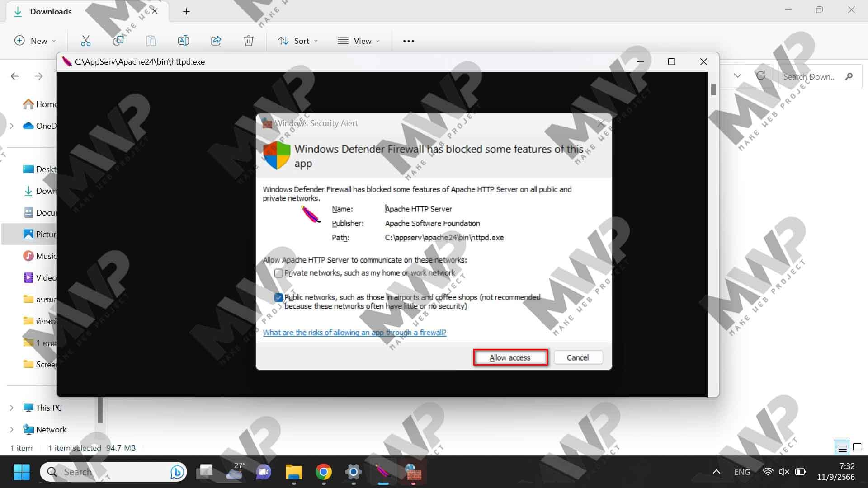Click the Apache feather icon in console title bar
Screen dimensions: 868x488
67,61
